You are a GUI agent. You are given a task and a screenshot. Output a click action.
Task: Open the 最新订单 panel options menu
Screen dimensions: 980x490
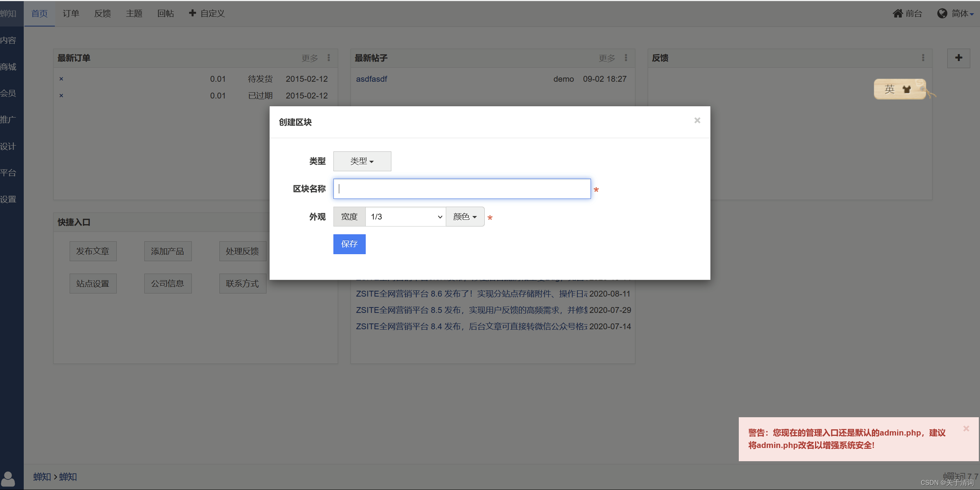(x=329, y=58)
